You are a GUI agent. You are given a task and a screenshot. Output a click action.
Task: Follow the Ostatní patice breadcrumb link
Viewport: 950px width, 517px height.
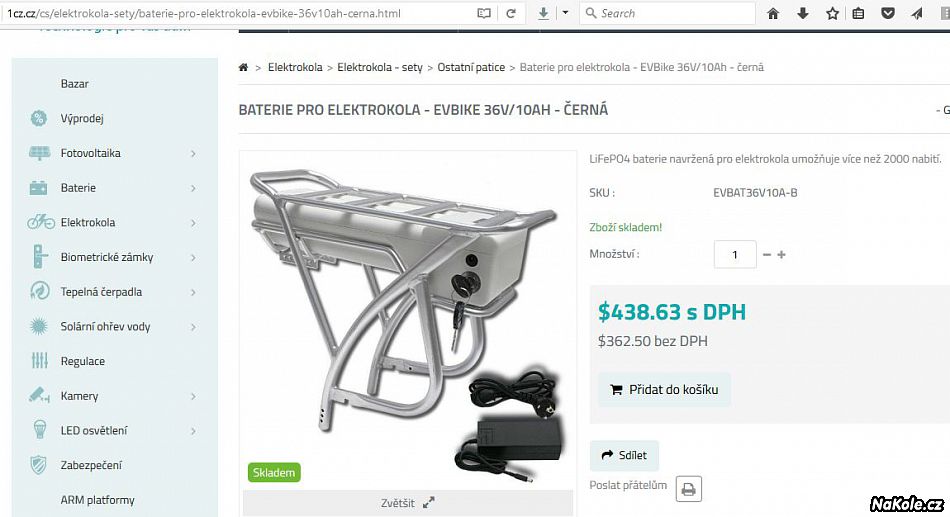tap(471, 67)
